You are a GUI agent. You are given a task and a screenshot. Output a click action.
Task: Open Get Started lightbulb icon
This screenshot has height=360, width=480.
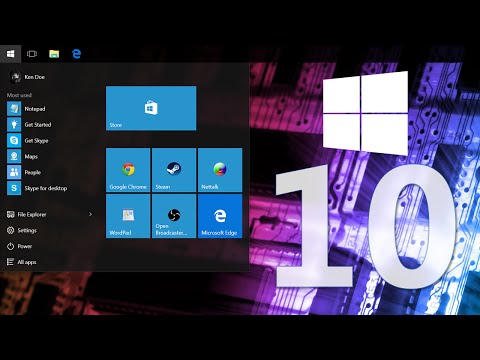coord(14,125)
